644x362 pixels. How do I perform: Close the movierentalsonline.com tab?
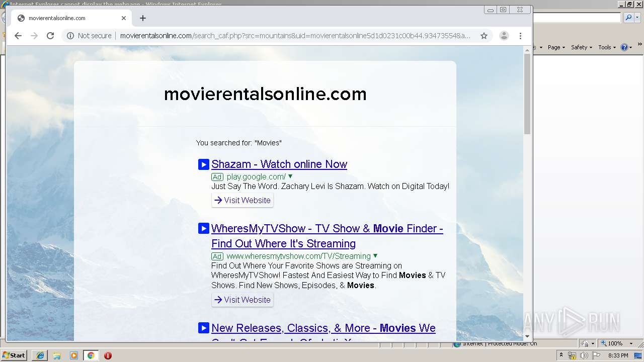pyautogui.click(x=124, y=18)
